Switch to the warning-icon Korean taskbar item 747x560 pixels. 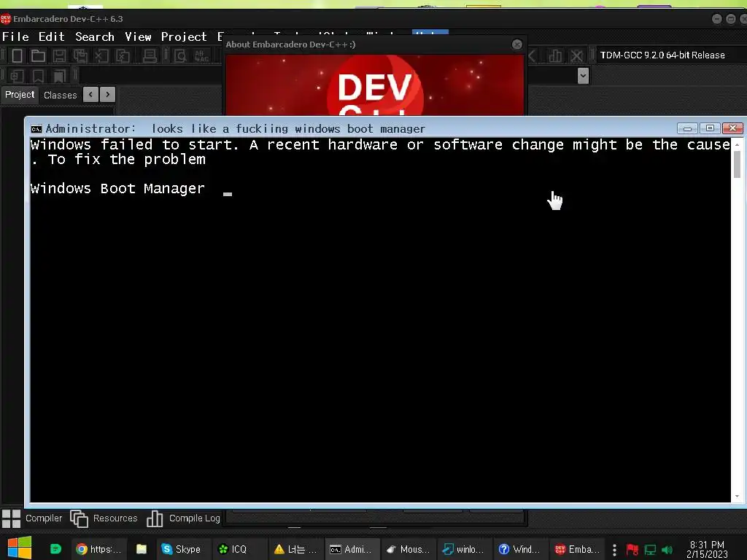point(295,549)
